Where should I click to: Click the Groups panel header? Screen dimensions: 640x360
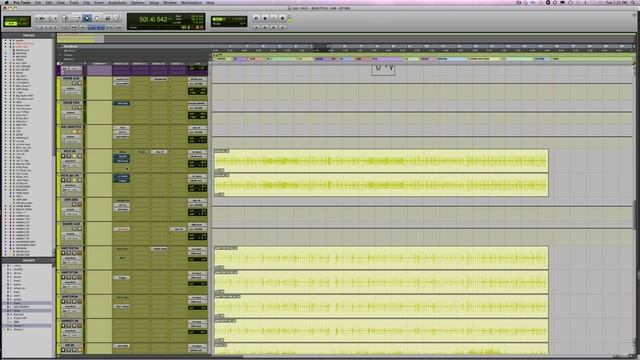point(28,260)
